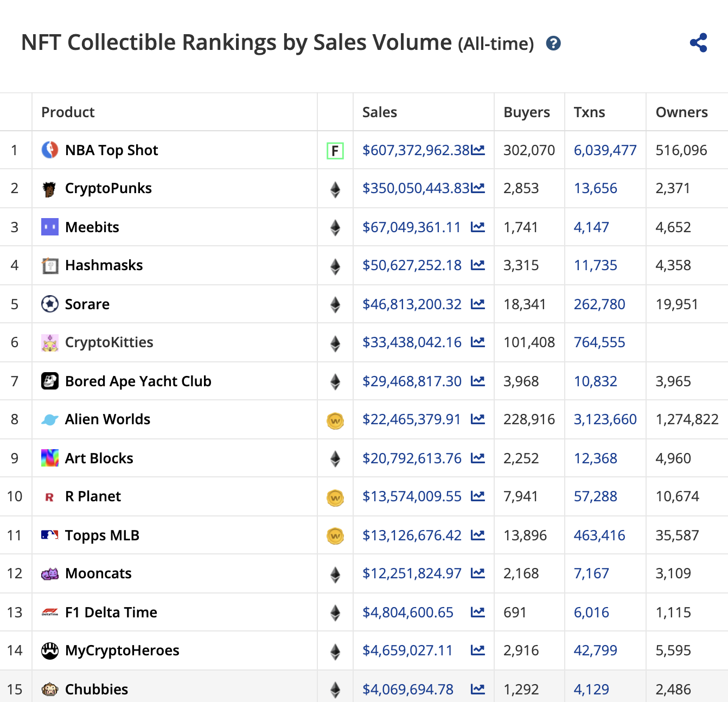Viewport: 728px width, 702px height.
Task: Select CryptoKitties buyers count 101,408
Action: [x=529, y=342]
